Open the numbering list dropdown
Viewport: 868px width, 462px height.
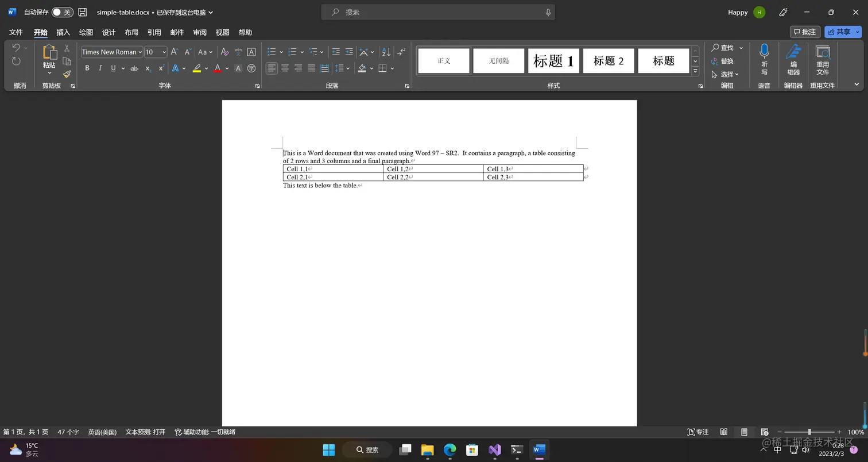(x=302, y=52)
